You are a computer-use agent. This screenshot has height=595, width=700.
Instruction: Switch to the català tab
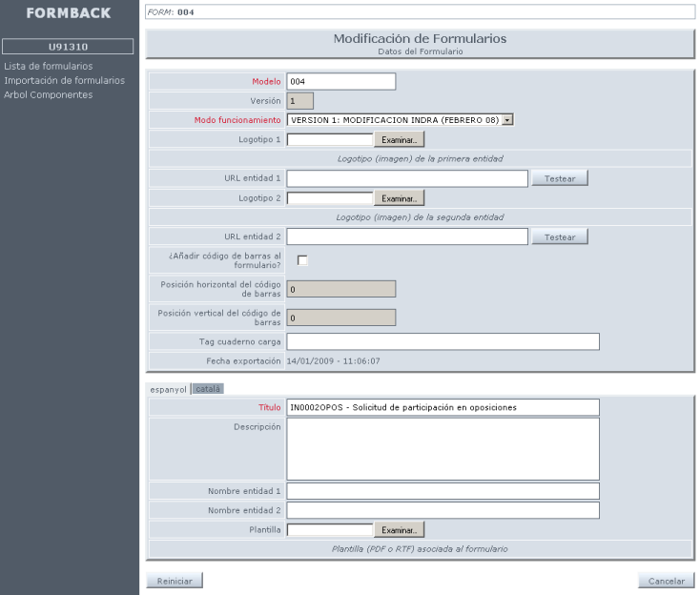(208, 388)
